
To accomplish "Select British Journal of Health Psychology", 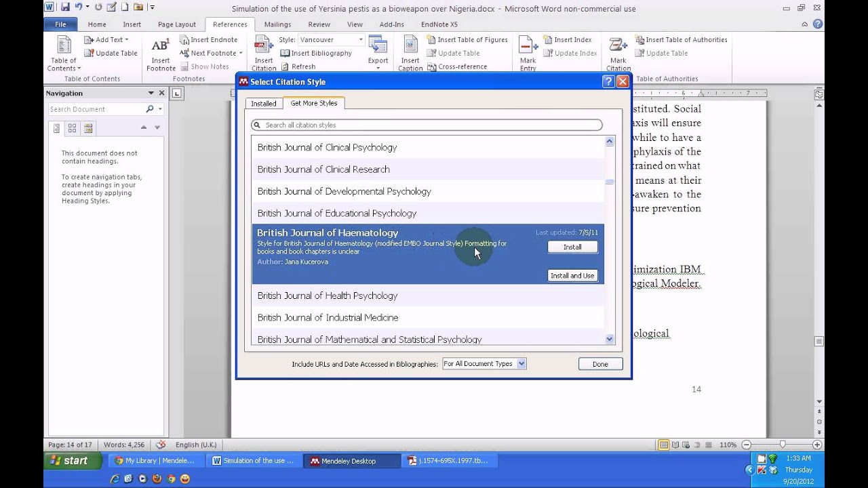I will (428, 296).
